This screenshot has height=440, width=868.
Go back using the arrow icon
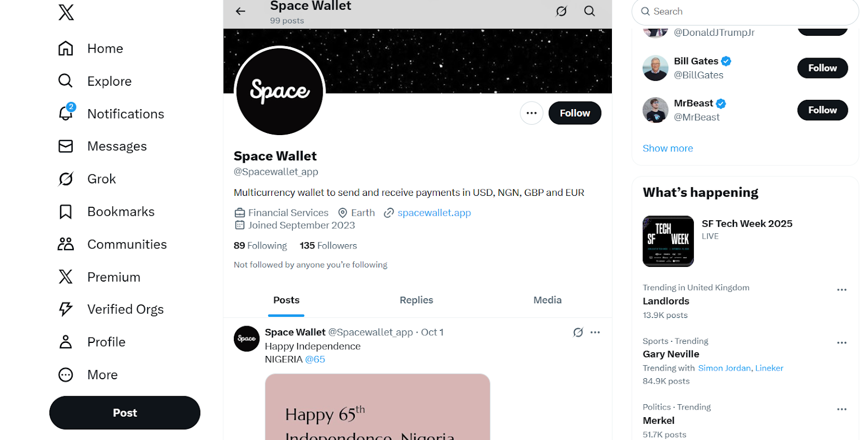pos(241,11)
